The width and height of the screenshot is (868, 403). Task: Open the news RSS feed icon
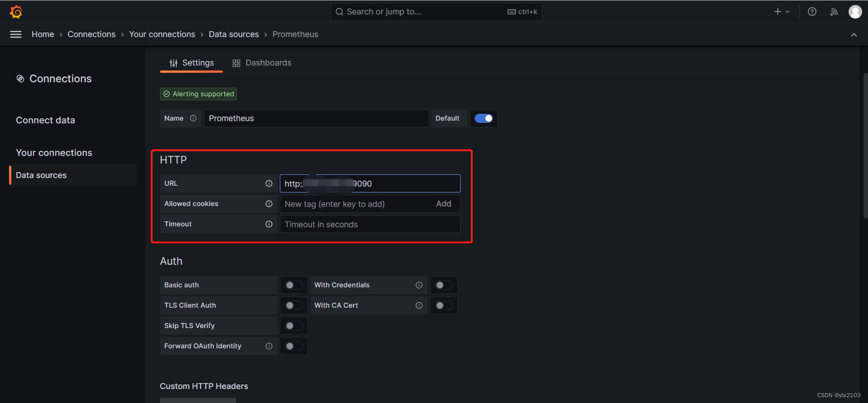coord(834,12)
